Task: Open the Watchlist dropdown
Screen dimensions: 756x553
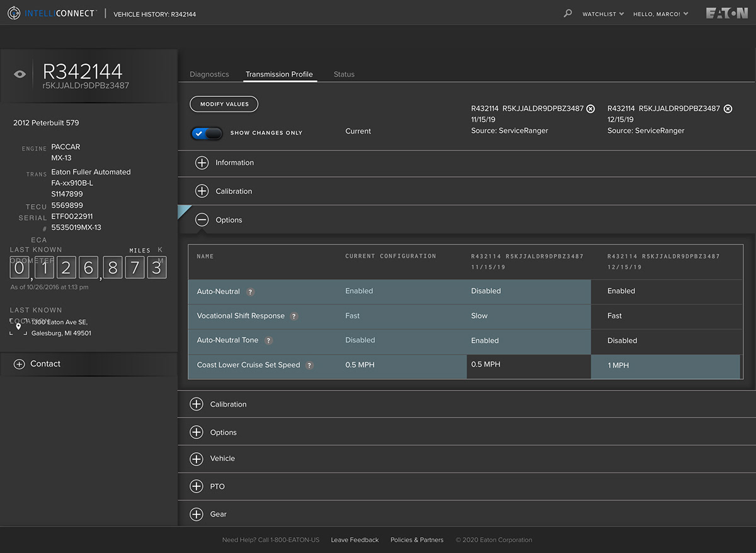Action: 603,14
